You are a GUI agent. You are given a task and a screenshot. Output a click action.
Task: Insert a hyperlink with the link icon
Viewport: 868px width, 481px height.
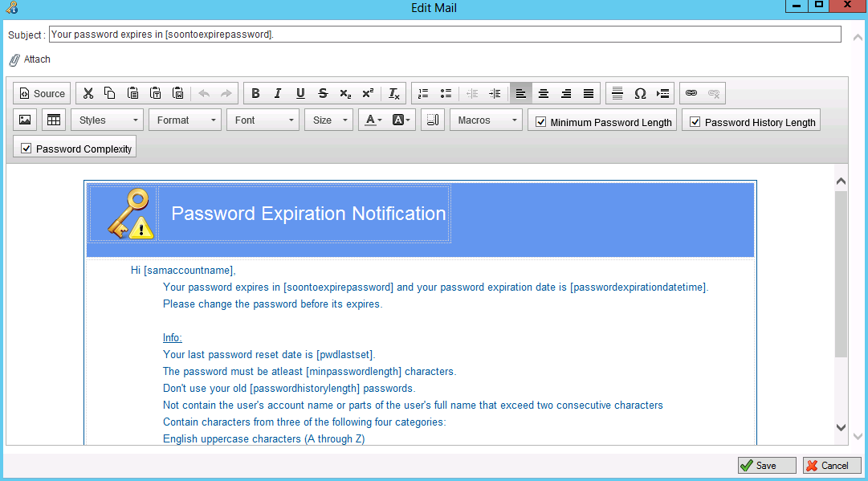pyautogui.click(x=691, y=93)
